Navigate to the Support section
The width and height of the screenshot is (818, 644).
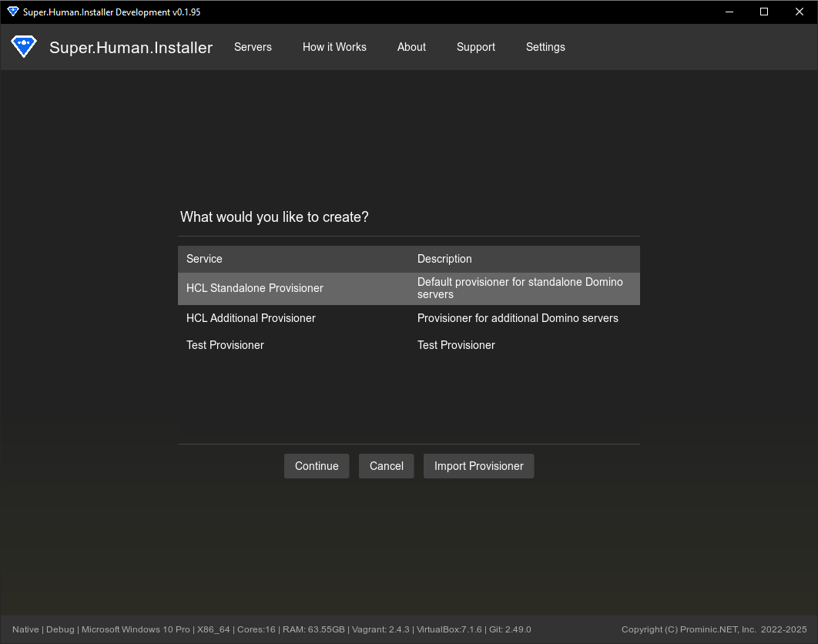[475, 47]
